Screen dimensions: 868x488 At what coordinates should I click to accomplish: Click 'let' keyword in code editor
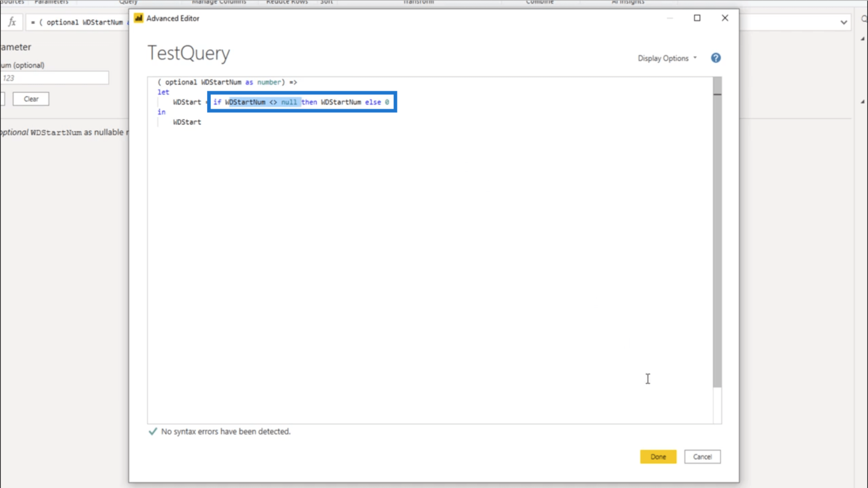(163, 92)
